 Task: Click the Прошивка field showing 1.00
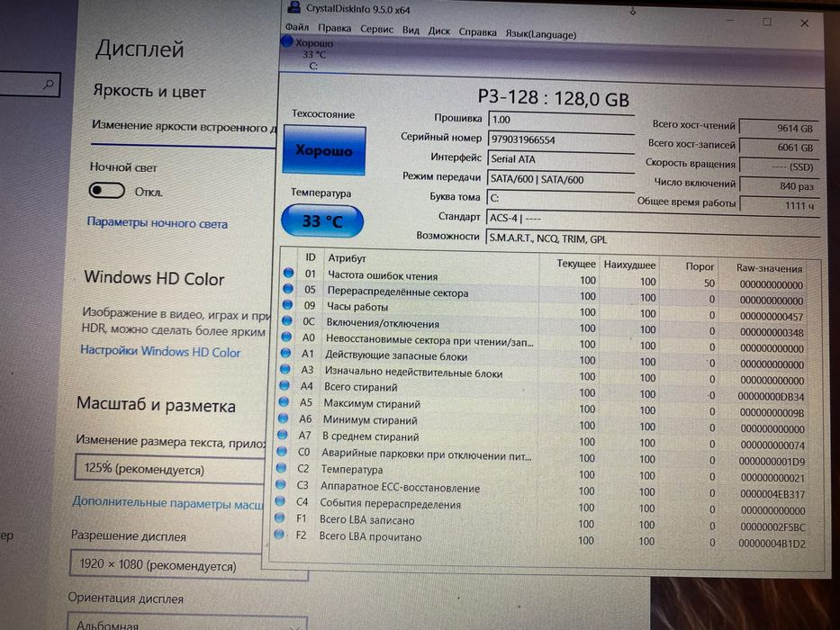pos(561,120)
